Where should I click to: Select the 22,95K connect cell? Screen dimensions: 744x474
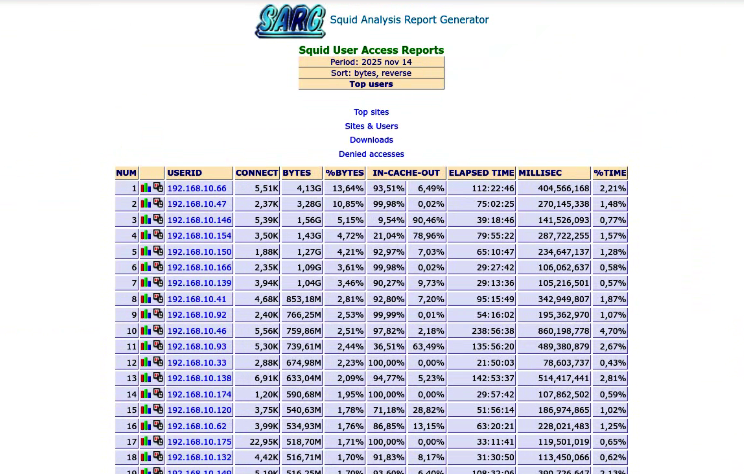tap(257, 442)
